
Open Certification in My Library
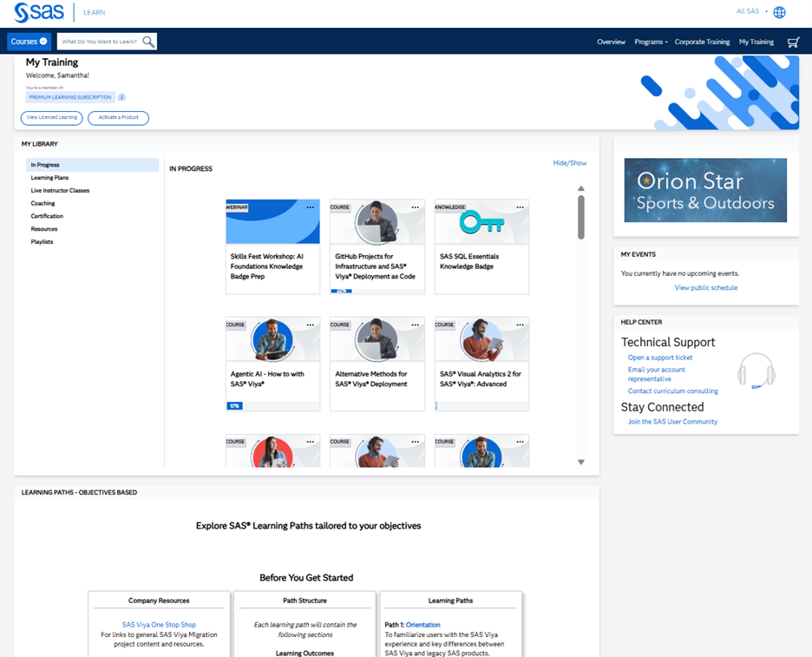coord(47,216)
